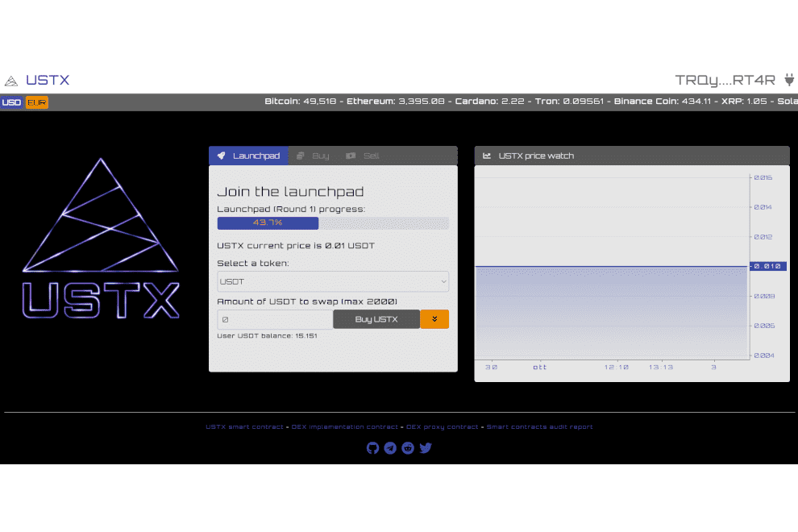Viewport: 798px width, 532px height.
Task: Expand the USDT token selector chevron
Action: point(443,281)
